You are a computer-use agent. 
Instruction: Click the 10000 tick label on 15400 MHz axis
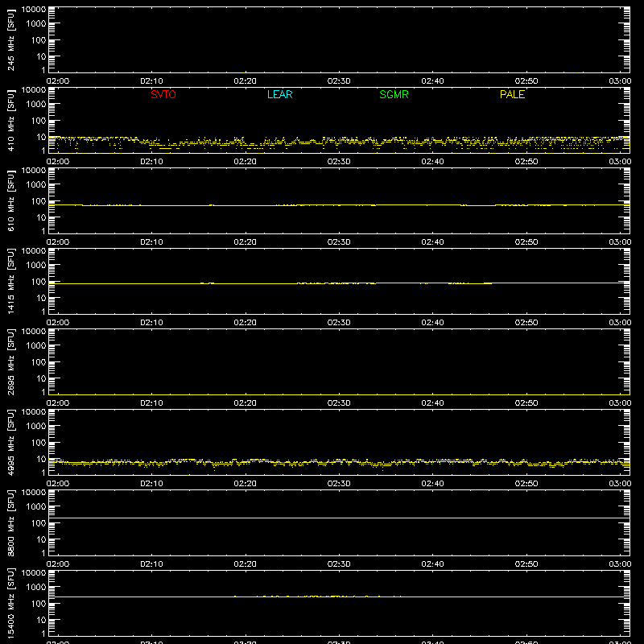point(34,573)
